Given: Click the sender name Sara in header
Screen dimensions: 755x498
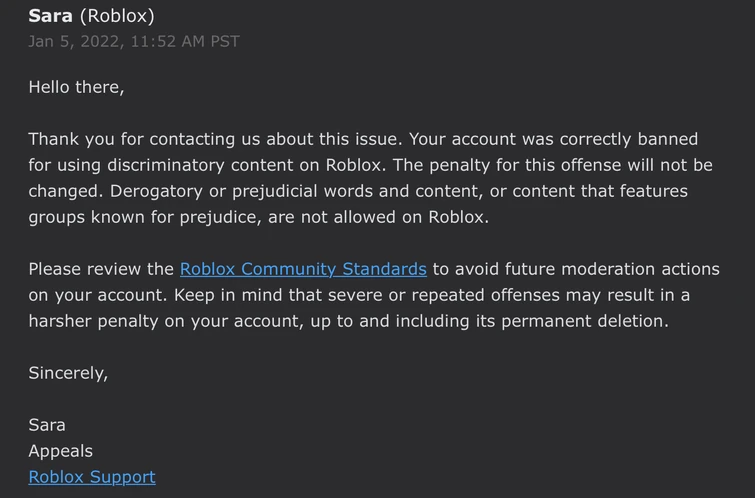Looking at the screenshot, I should point(50,16).
